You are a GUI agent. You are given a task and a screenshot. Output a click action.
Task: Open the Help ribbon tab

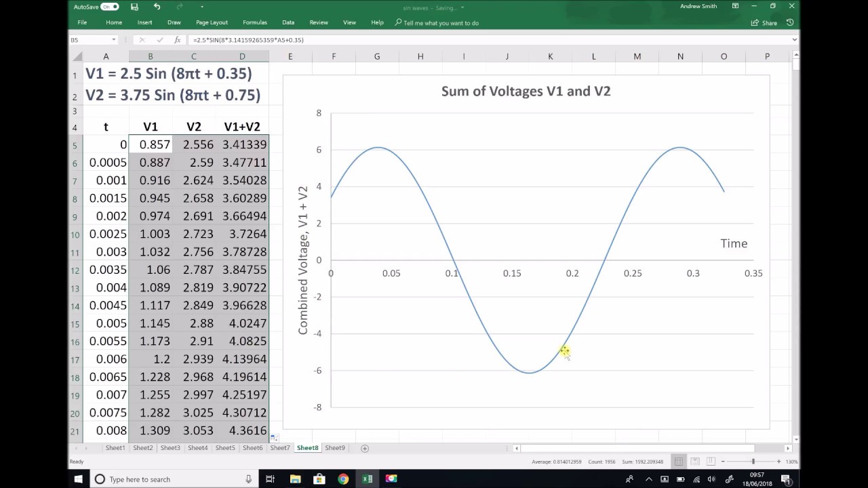click(377, 22)
